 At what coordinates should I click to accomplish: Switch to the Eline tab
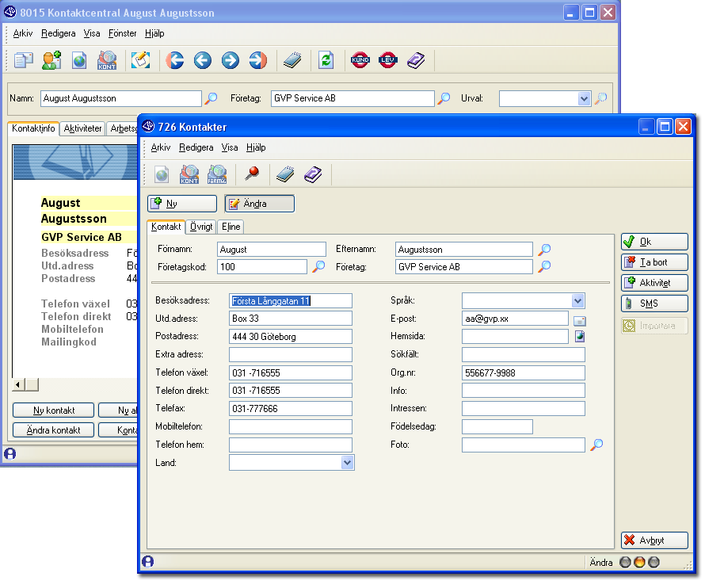tap(231, 227)
